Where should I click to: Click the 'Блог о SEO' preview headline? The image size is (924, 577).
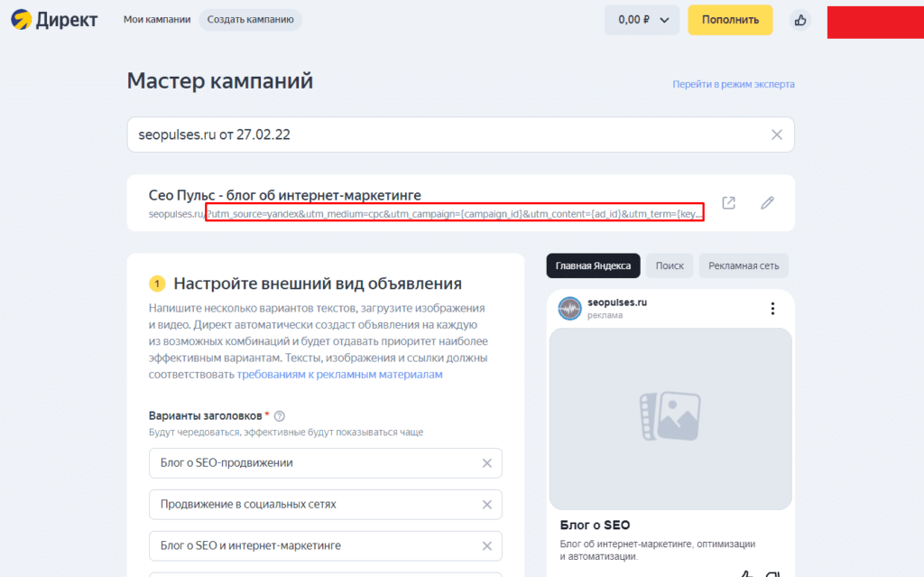click(x=595, y=526)
